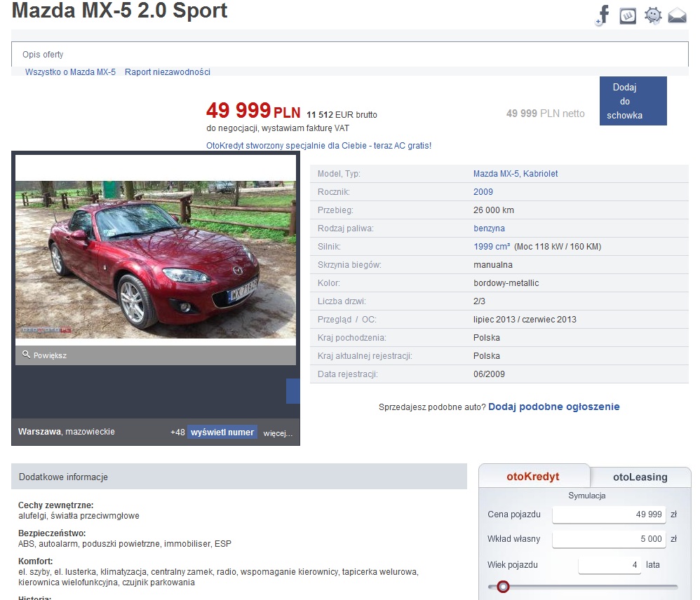The height and width of the screenshot is (600, 700).
Task: Switch to the otoLeasing tab
Action: coord(640,477)
